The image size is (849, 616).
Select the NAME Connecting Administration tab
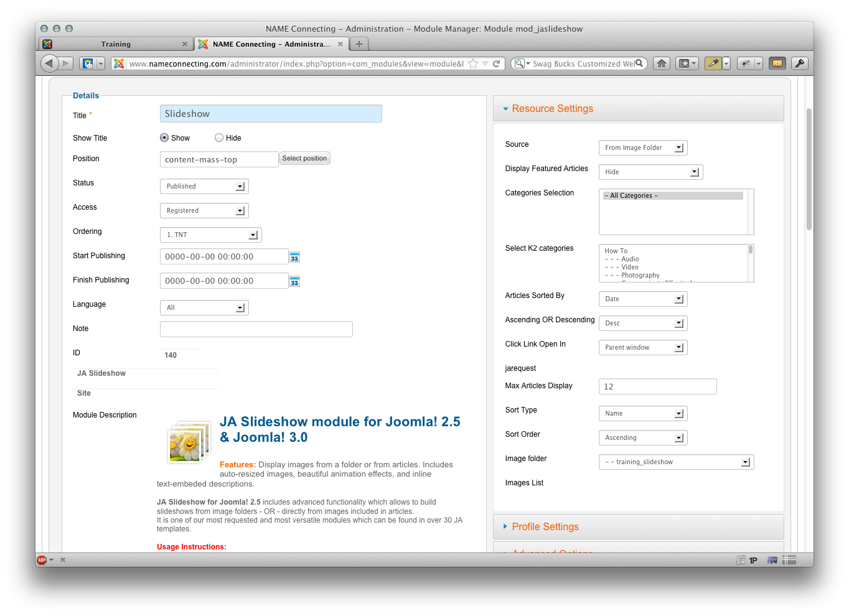click(x=271, y=44)
